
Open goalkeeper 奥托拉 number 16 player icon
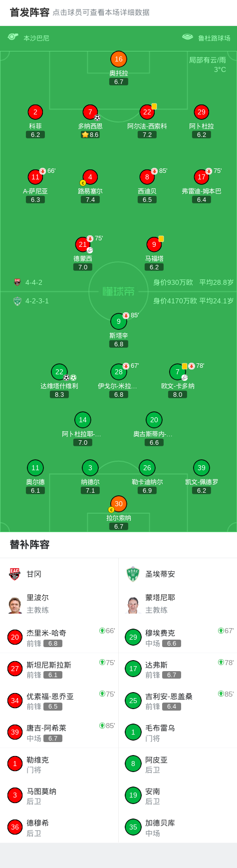[x=119, y=59]
